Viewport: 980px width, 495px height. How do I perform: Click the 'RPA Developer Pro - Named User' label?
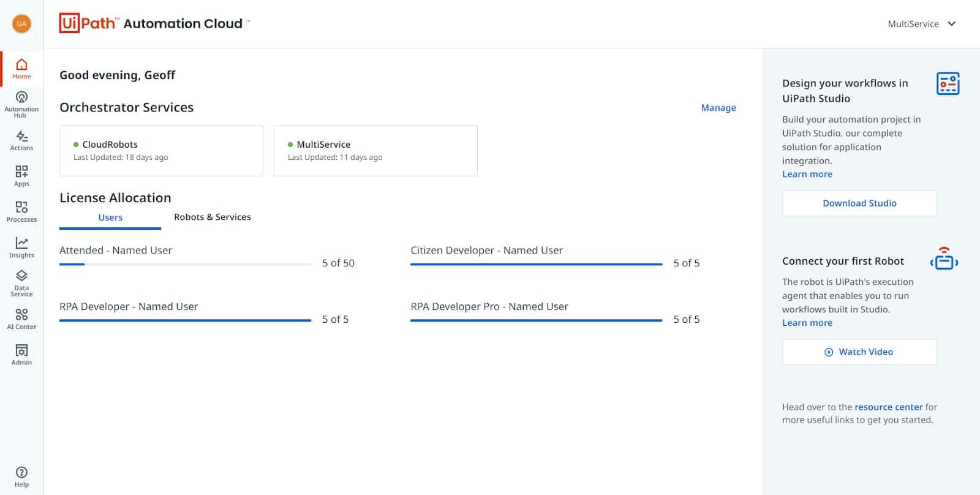click(x=489, y=307)
